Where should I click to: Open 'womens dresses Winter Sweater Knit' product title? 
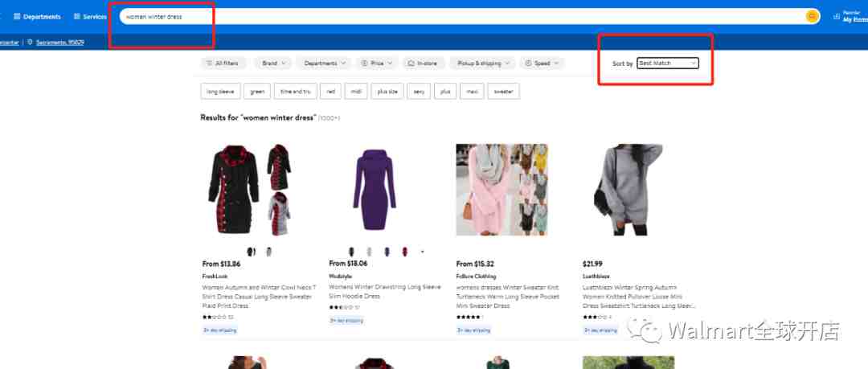coord(508,297)
